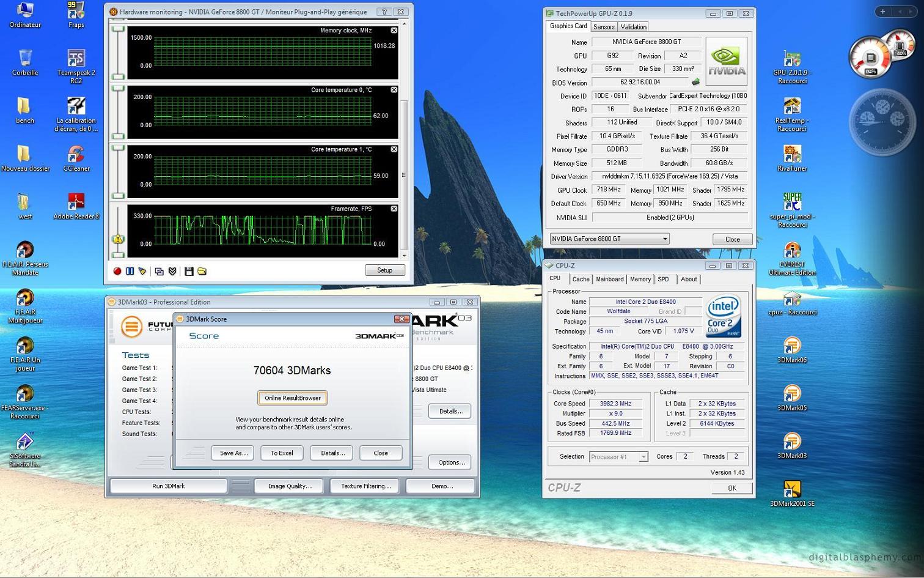Click Run 3DMark button

[169, 486]
